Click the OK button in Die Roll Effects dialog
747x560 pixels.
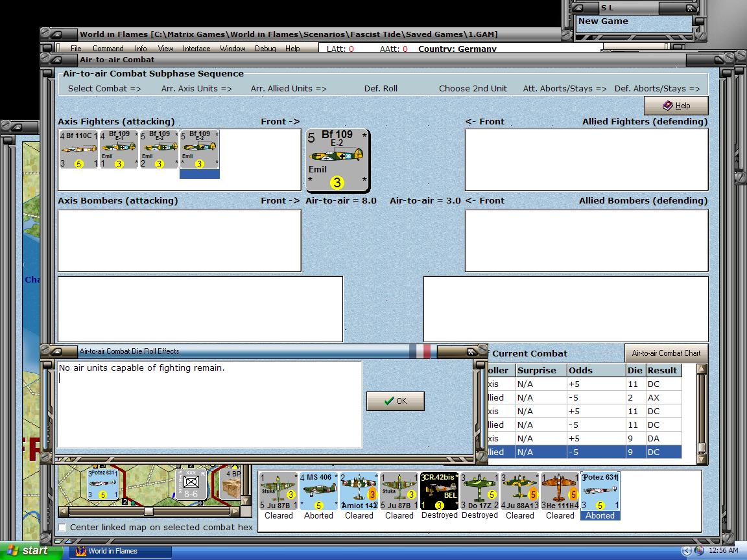(396, 401)
